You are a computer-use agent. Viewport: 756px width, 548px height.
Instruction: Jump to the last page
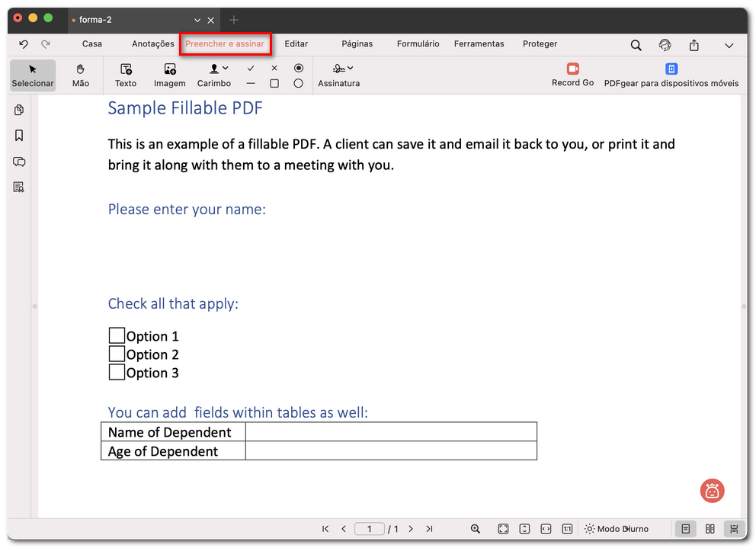click(x=429, y=529)
